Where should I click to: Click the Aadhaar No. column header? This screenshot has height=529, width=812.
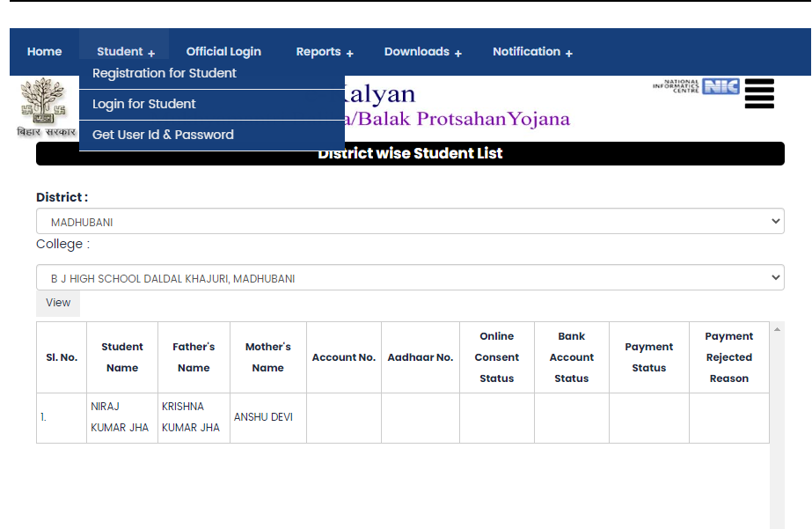(x=420, y=357)
